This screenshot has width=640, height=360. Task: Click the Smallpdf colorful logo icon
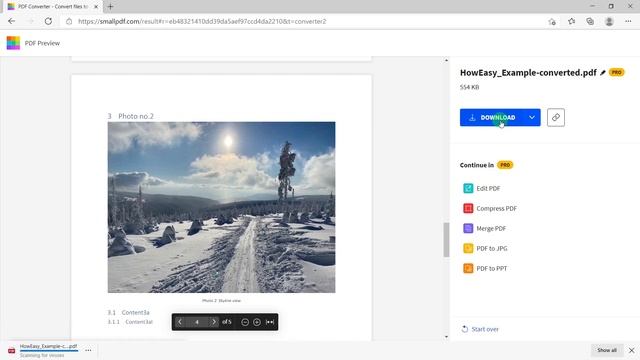pyautogui.click(x=13, y=43)
